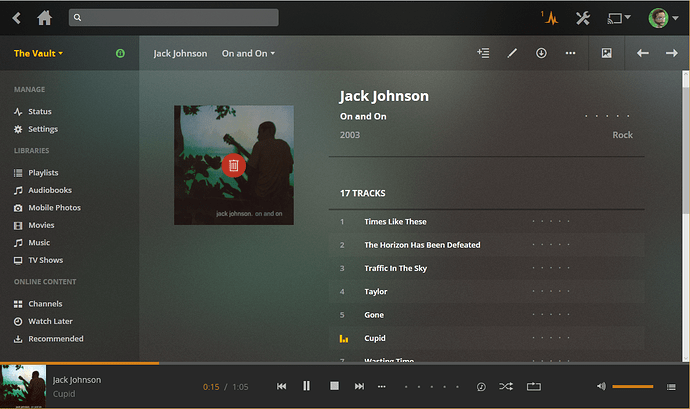
Task: Open player more options ellipsis
Action: point(382,387)
